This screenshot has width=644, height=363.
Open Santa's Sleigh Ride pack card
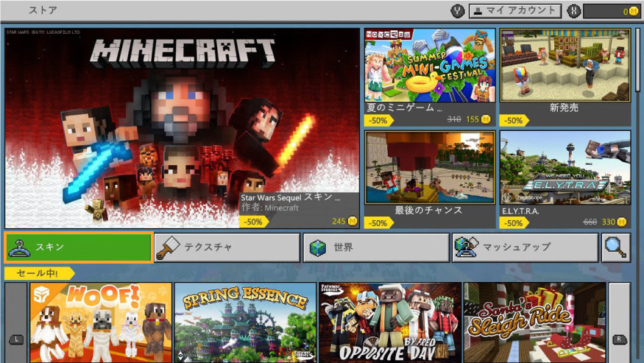point(535,323)
